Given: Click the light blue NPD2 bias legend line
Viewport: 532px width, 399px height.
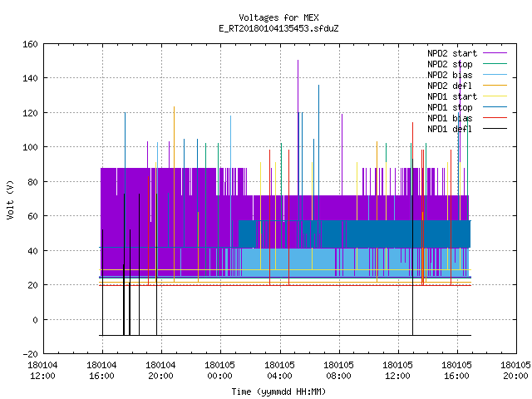Looking at the screenshot, I should pos(495,74).
